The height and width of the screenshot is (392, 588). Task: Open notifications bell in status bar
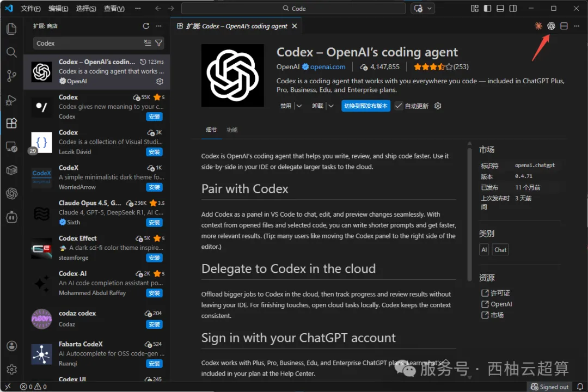(580, 387)
